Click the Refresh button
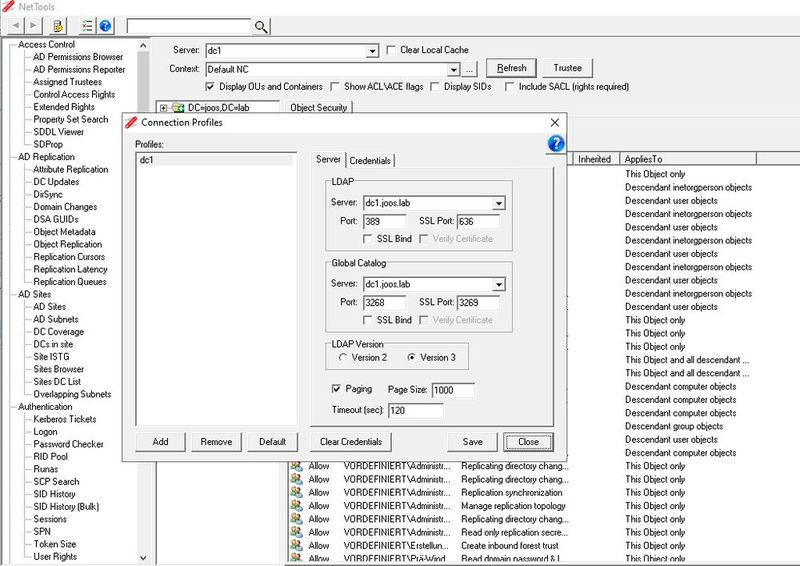The width and height of the screenshot is (800, 566). click(511, 68)
